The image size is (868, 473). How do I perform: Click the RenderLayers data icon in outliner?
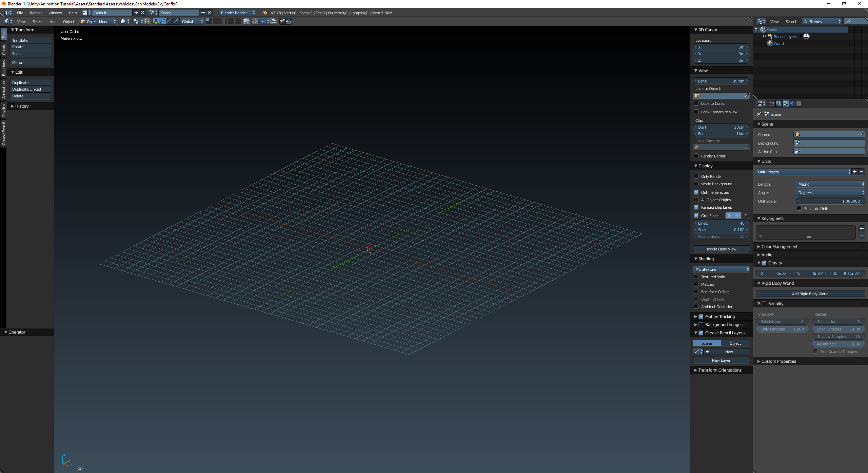pos(807,36)
